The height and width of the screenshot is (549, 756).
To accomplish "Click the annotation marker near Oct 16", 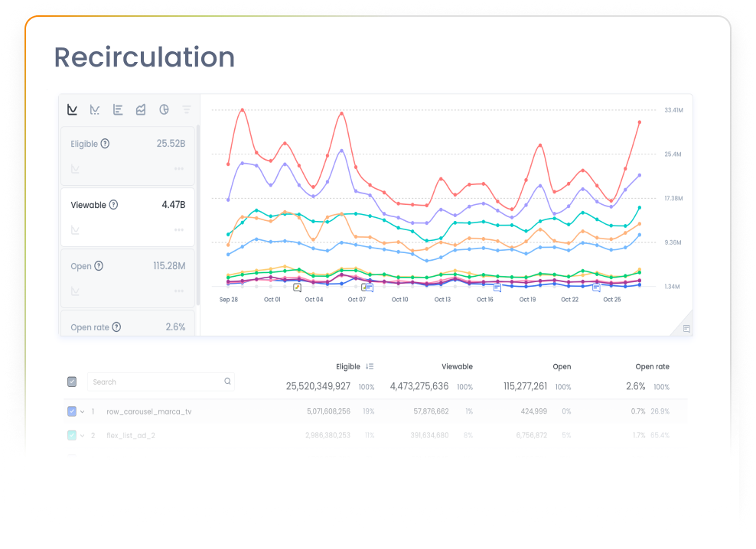I will click(x=497, y=288).
